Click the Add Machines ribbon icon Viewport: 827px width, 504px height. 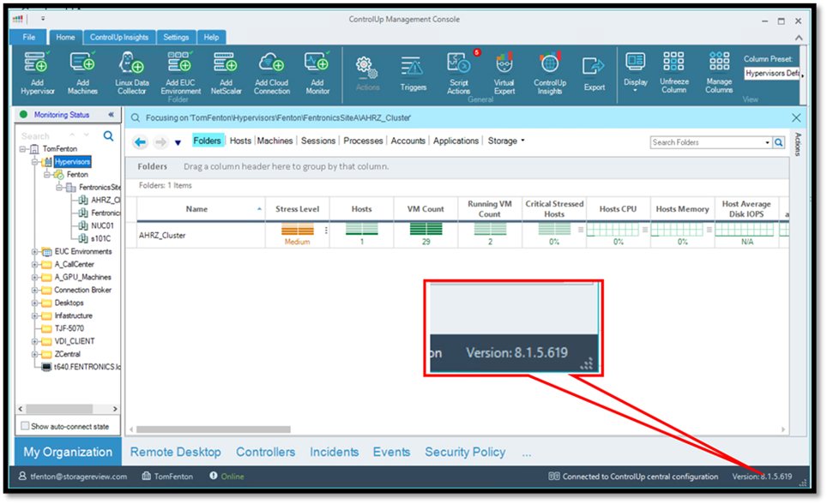tap(82, 73)
